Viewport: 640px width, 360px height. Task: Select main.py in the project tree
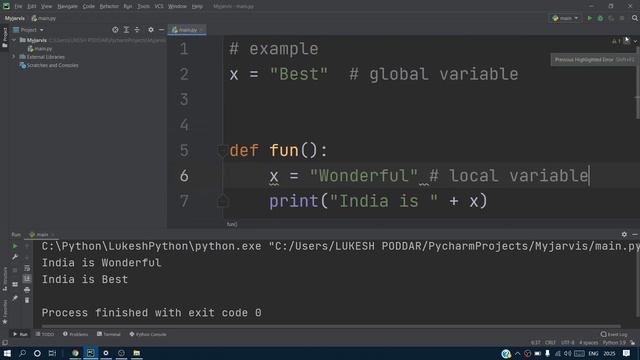click(40, 49)
